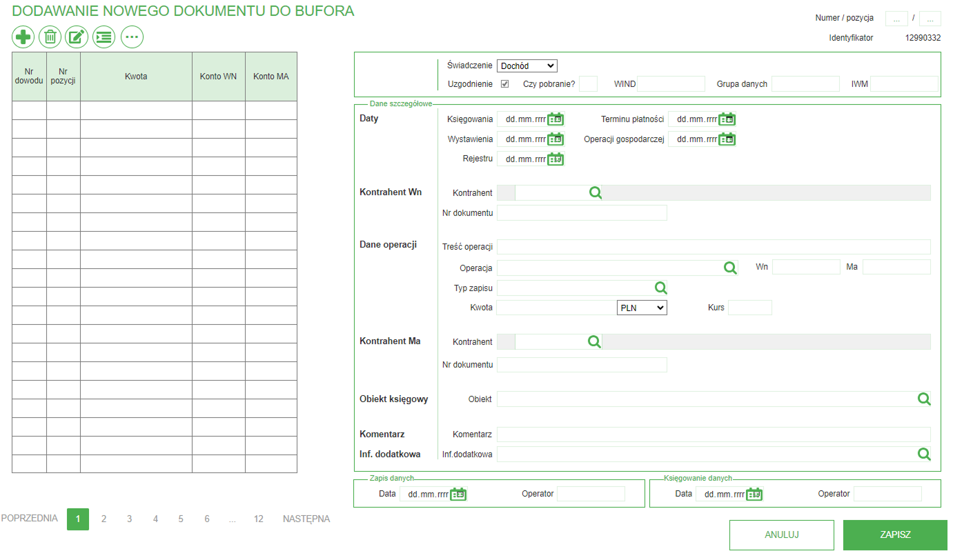Click the Konto MA column header
The width and height of the screenshot is (973, 560).
point(271,77)
